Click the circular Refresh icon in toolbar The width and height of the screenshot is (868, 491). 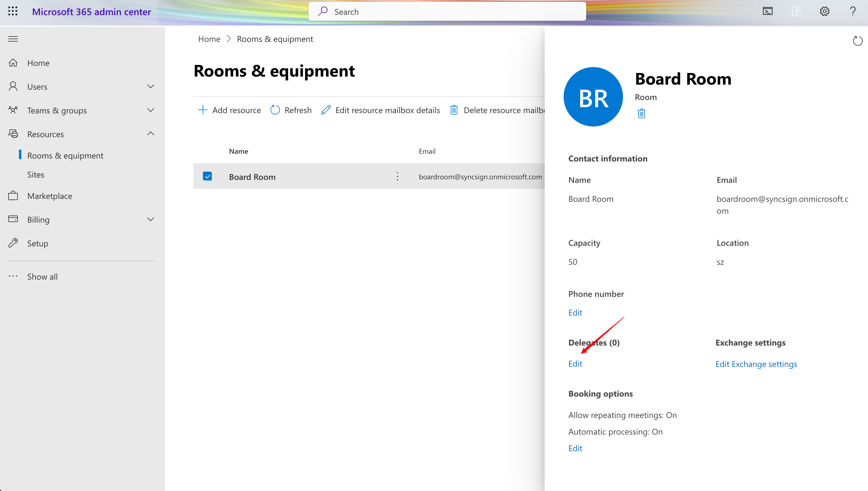275,110
